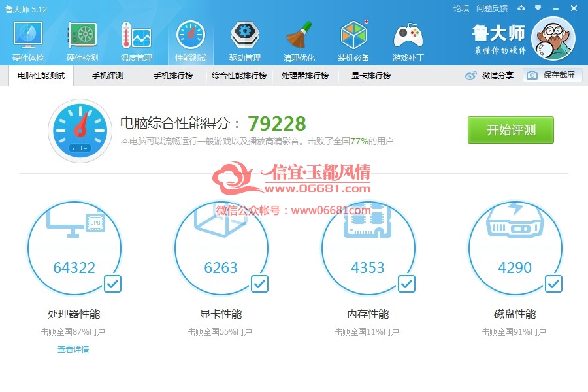Open 硬件检测 hardware detection icon
Viewport: 588px width, 392px height.
(x=82, y=35)
